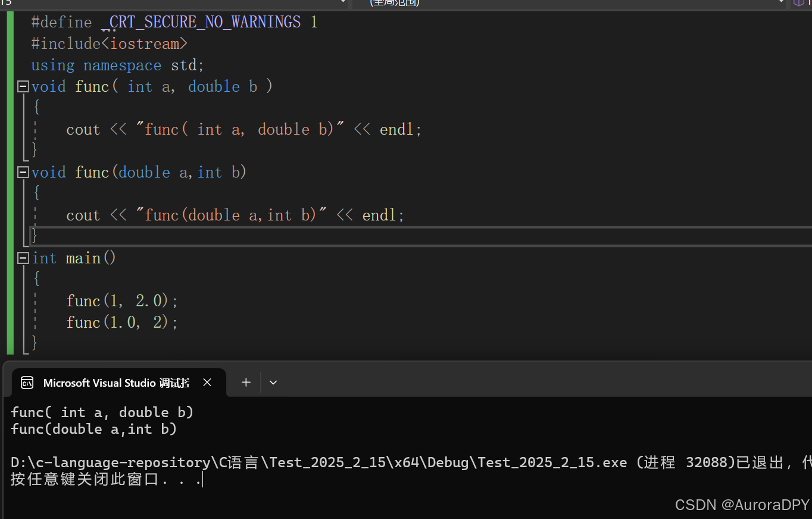The image size is (812, 519).
Task: Click the string "func( int a, double b)"
Action: pyautogui.click(x=241, y=130)
